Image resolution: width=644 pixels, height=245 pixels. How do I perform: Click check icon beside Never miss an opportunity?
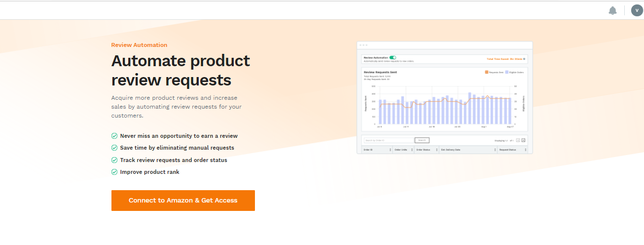click(114, 136)
